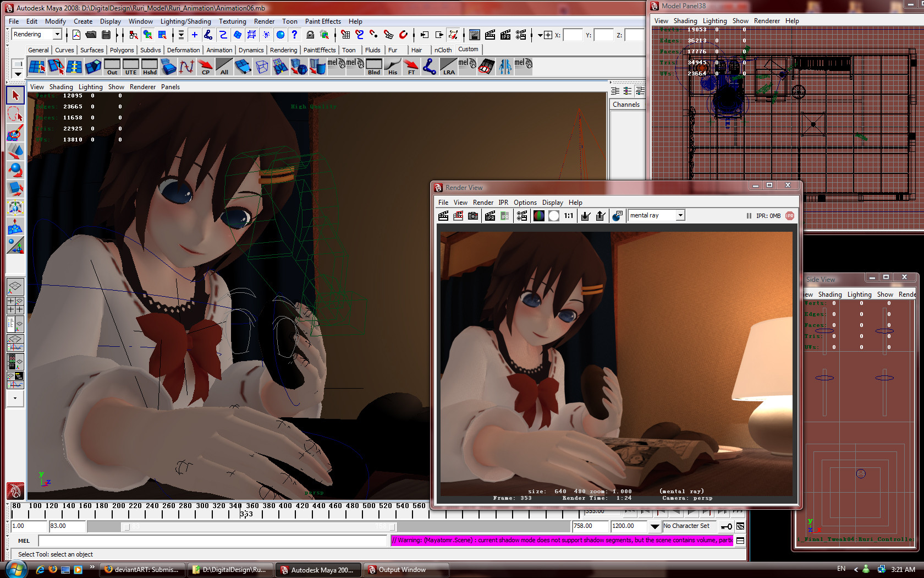Open render diagnostics icon in Render View
The image size is (924, 578).
point(618,216)
